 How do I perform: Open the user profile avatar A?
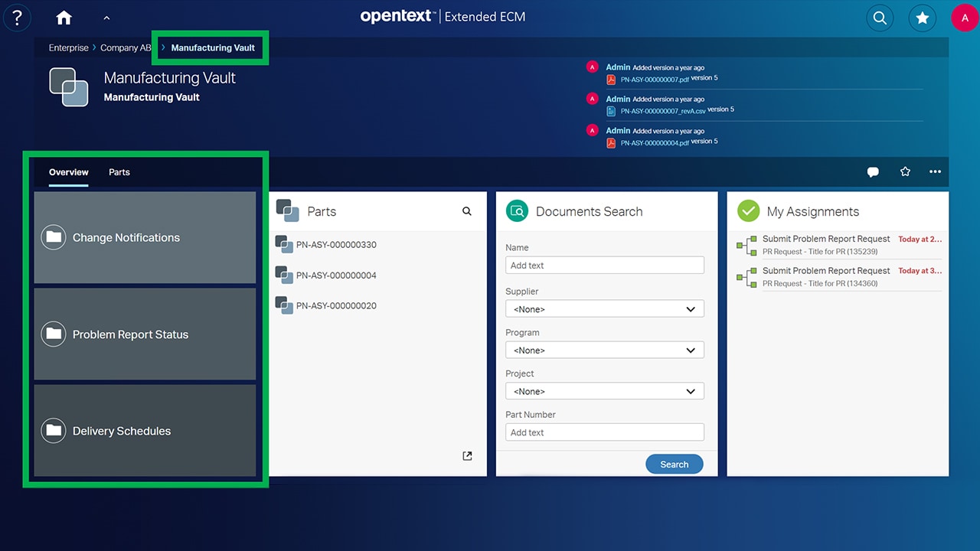click(x=965, y=18)
